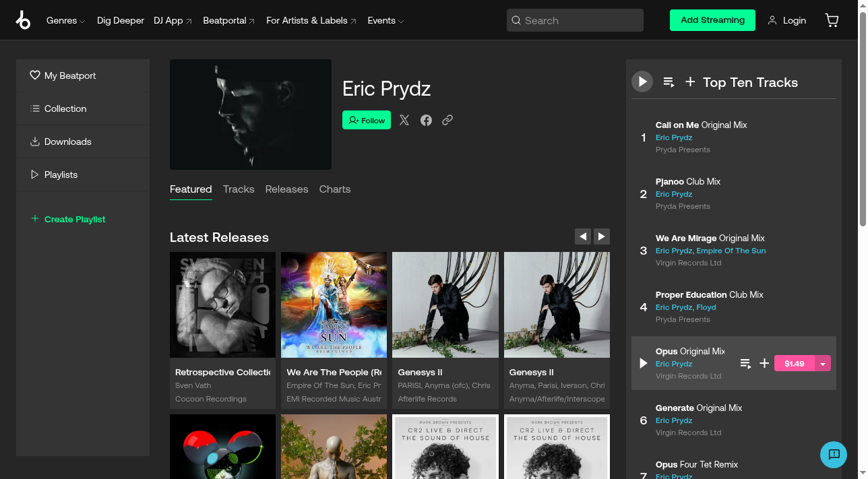Open price options arrow beside $1.49
This screenshot has height=479, width=868.
pyautogui.click(x=823, y=363)
